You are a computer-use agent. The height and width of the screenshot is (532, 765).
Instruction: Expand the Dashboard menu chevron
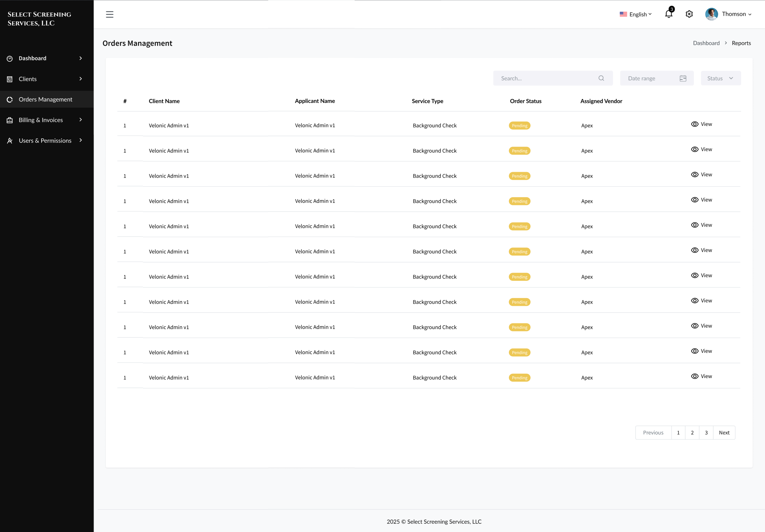81,58
